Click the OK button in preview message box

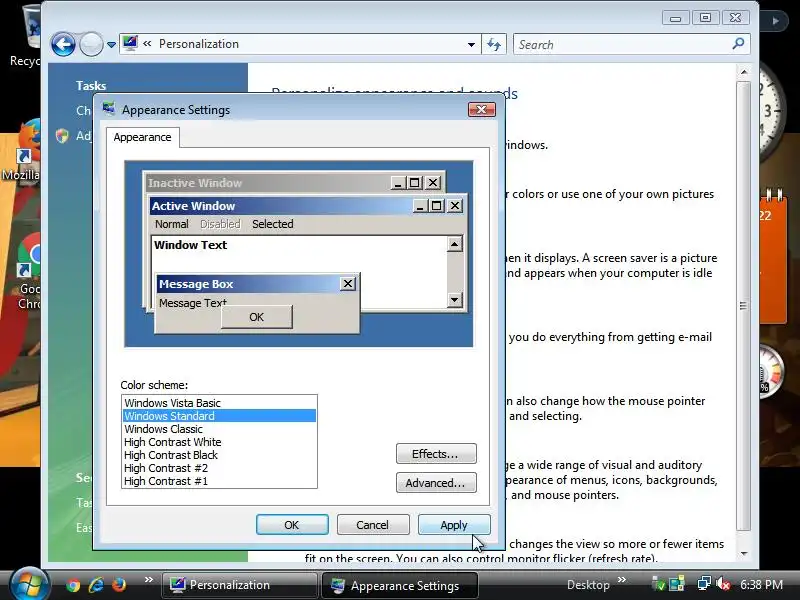[x=257, y=317]
